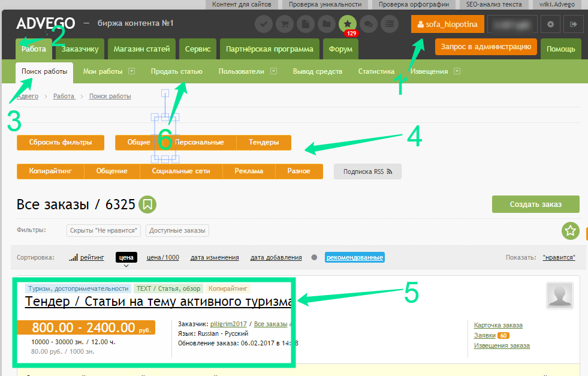Open the folder icon in header
This screenshot has height=376, width=588.
point(327,25)
